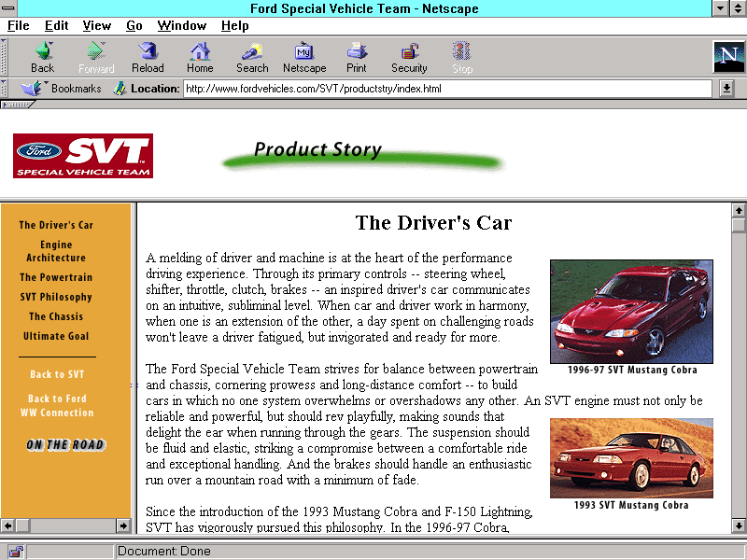Click the sidebar scroll left arrow
Viewport: 747px width, 560px height.
[x=7, y=525]
